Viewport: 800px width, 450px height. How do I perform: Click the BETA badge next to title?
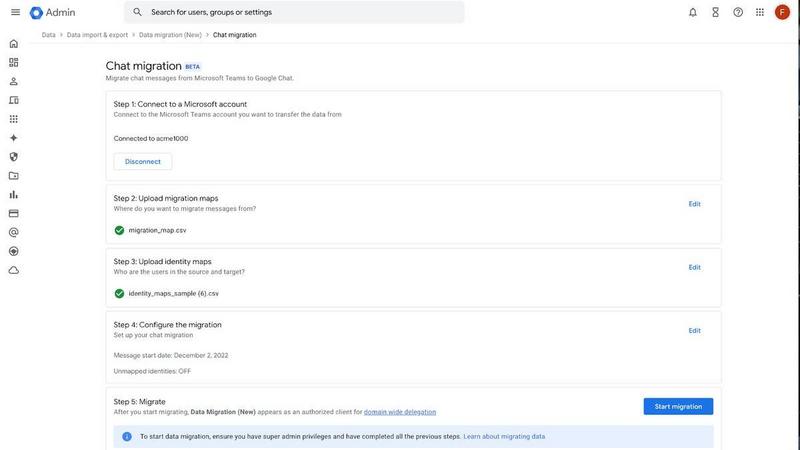(x=192, y=66)
